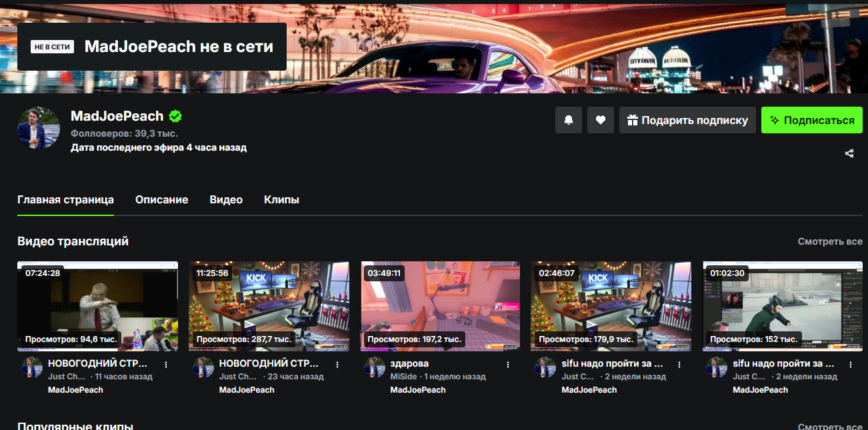Click the small avatar beside the 11 часов назад video

coord(32,367)
